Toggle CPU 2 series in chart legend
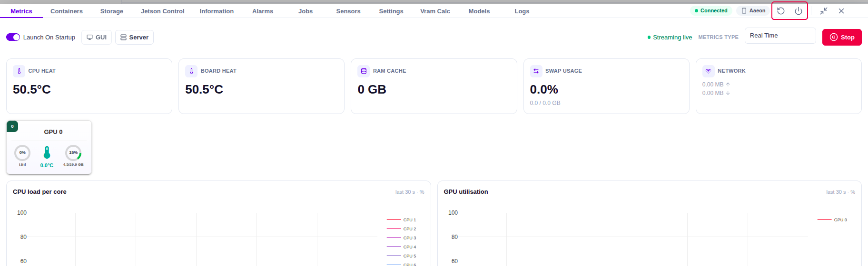 (x=402, y=229)
